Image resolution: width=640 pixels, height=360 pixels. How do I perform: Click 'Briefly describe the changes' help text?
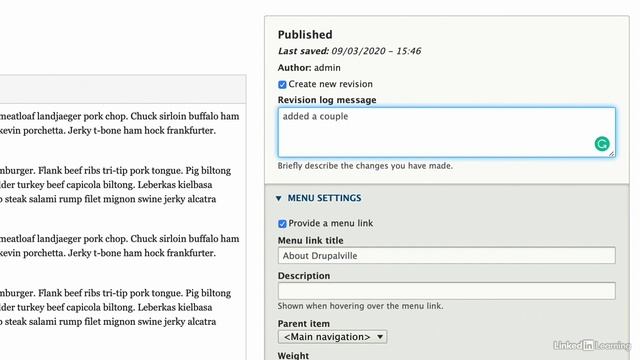[x=365, y=166]
